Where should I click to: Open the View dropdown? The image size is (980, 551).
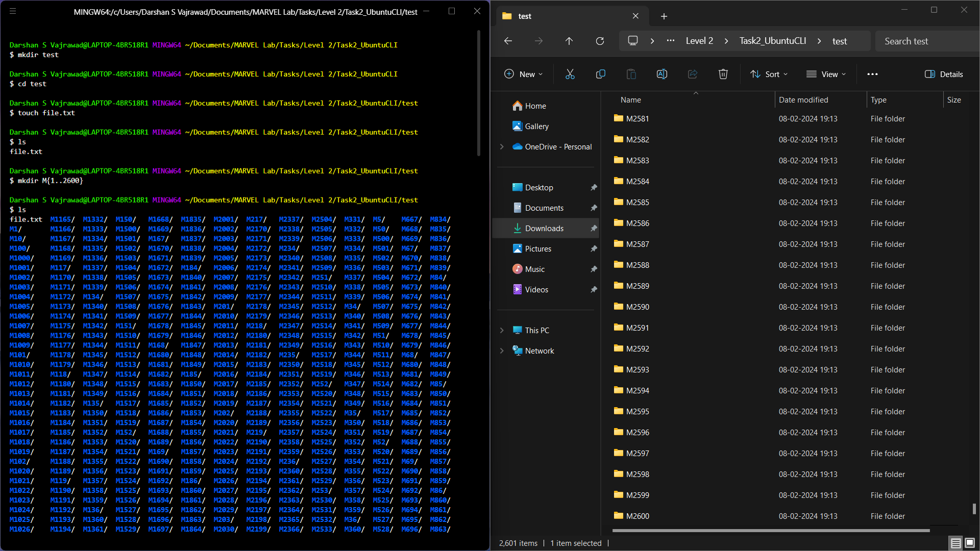click(826, 74)
